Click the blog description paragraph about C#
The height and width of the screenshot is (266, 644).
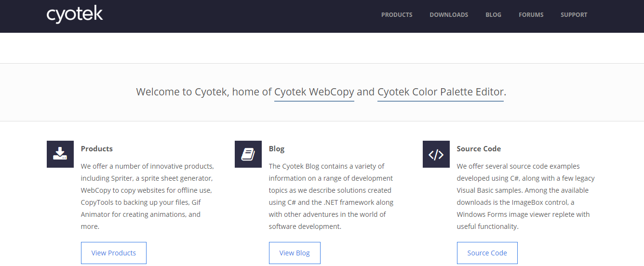[x=331, y=196]
